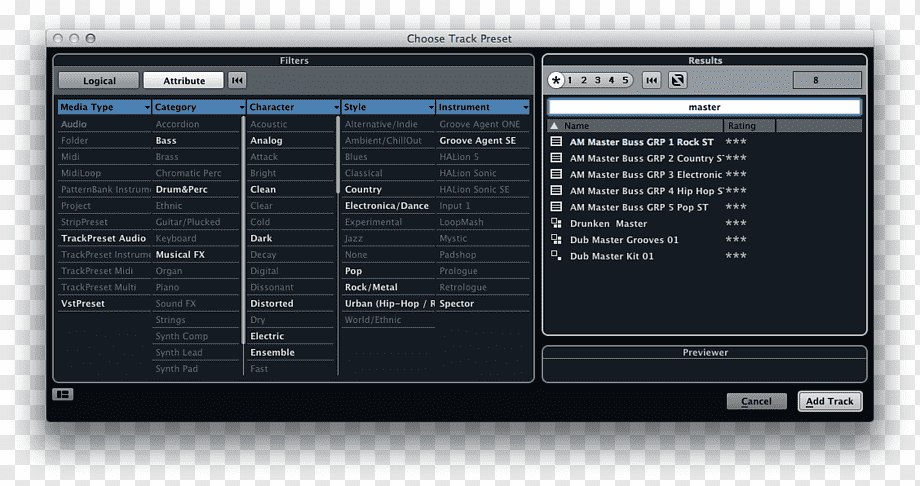Screen dimensions: 920x486
Task: Open the Media Type column dropdown
Action: tap(147, 107)
